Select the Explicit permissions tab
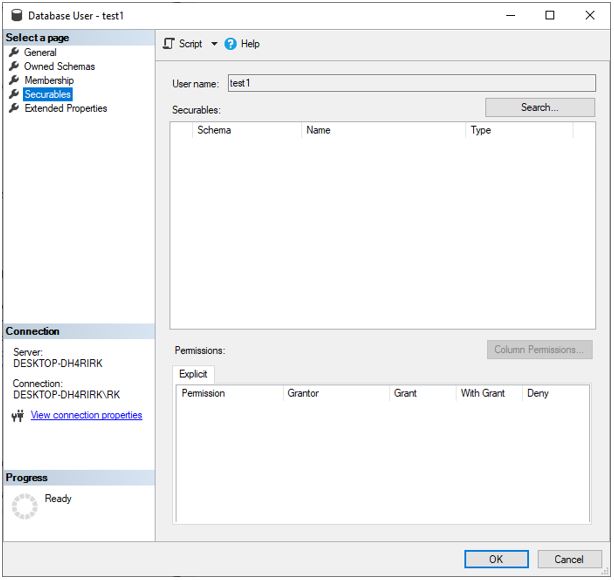Viewport: 614px width, 580px height. coord(193,374)
